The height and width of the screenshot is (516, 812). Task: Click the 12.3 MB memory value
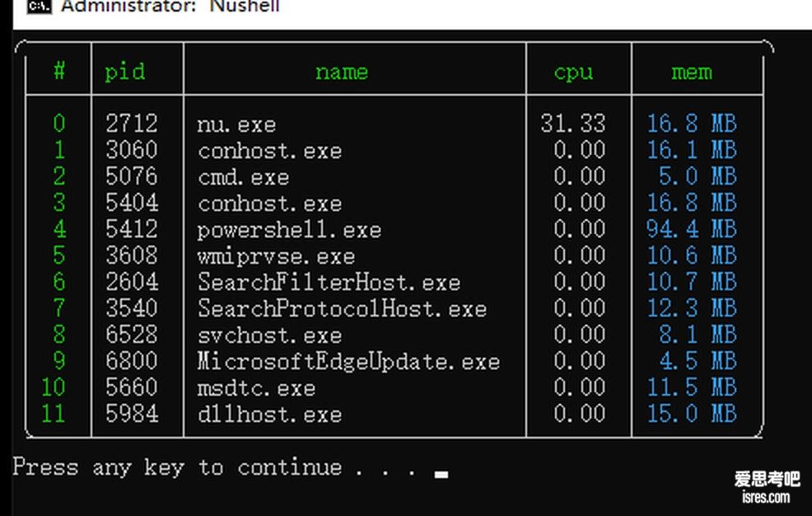pos(692,309)
